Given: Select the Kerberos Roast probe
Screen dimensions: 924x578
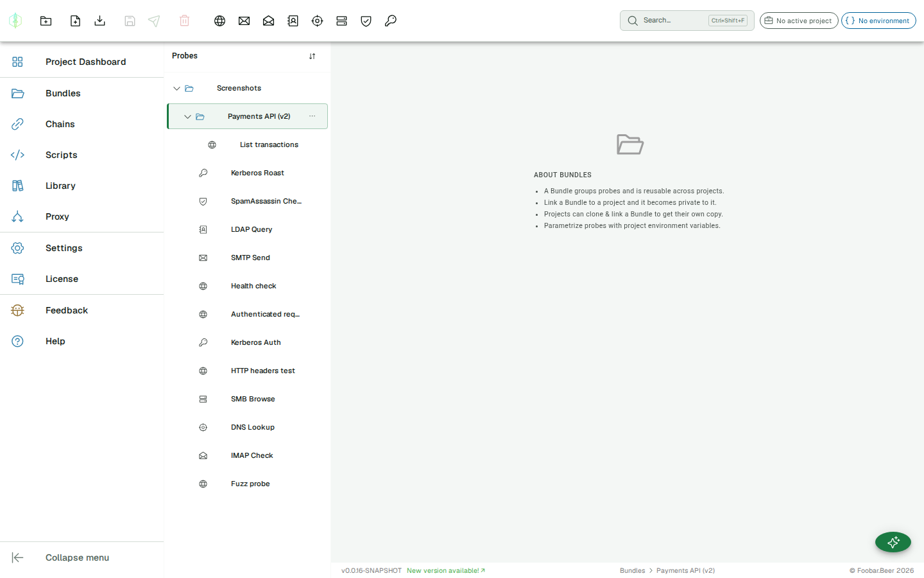Looking at the screenshot, I should tap(248, 173).
